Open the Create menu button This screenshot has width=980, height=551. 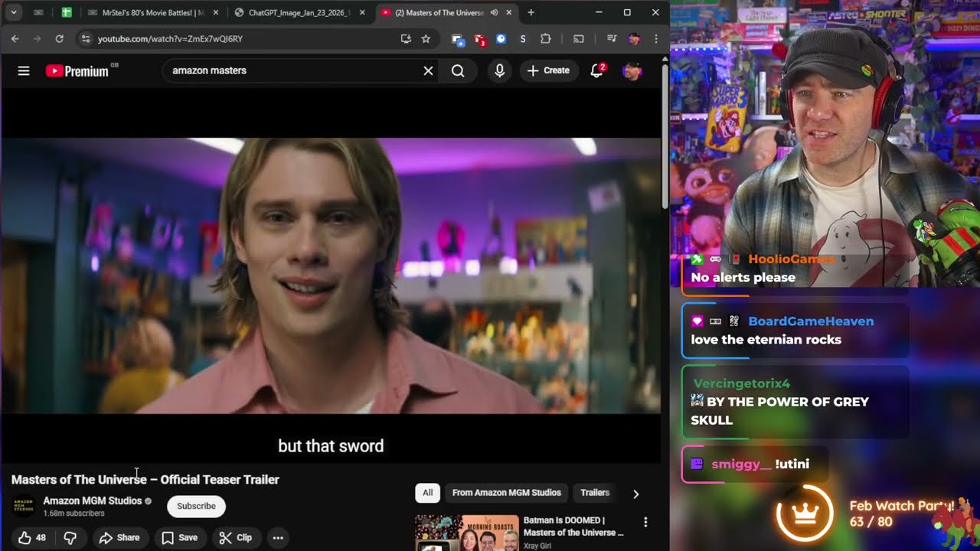click(548, 70)
